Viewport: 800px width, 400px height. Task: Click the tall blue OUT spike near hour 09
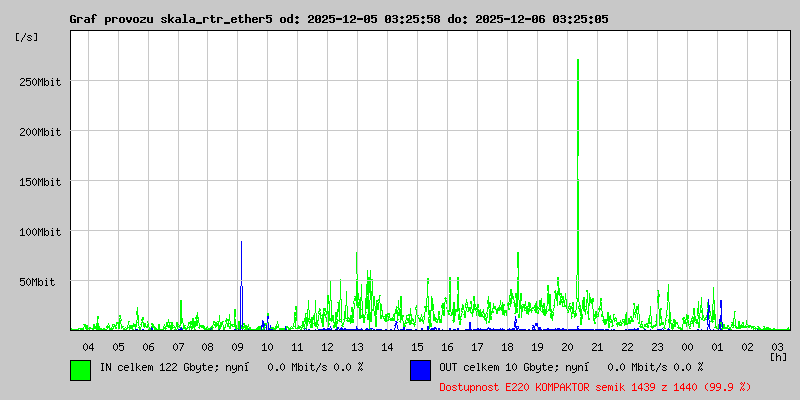coord(241,300)
